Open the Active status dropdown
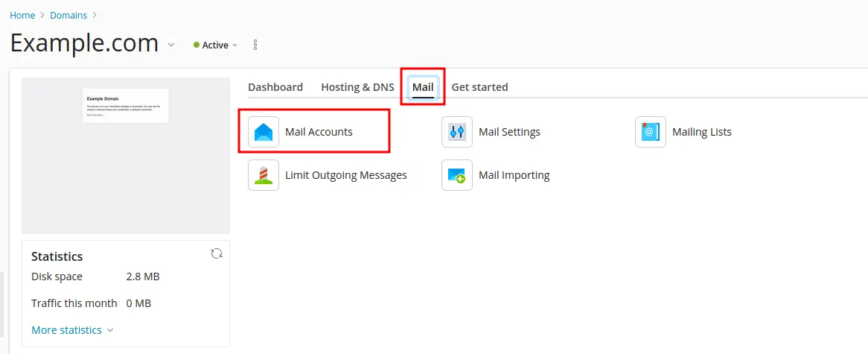868x354 pixels. coord(216,45)
